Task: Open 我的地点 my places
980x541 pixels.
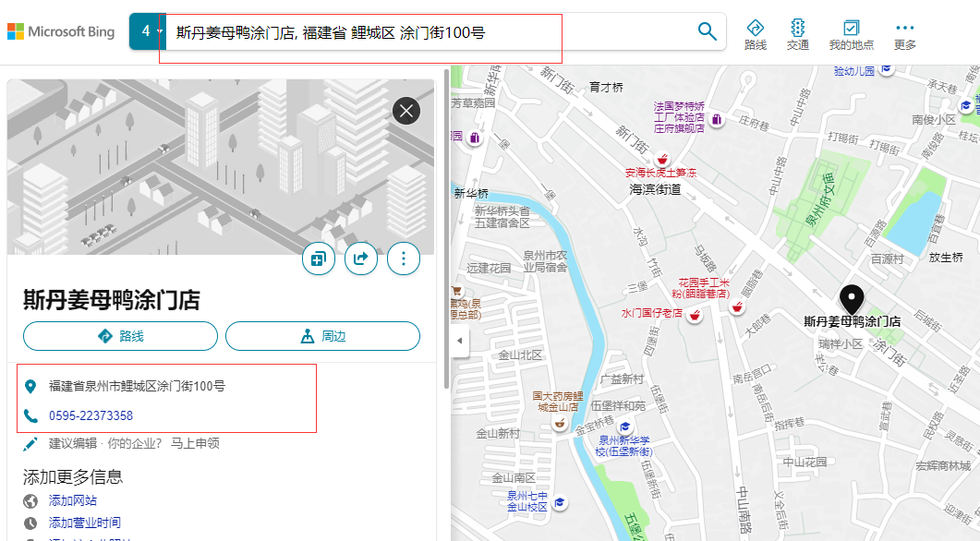Action: [x=852, y=34]
